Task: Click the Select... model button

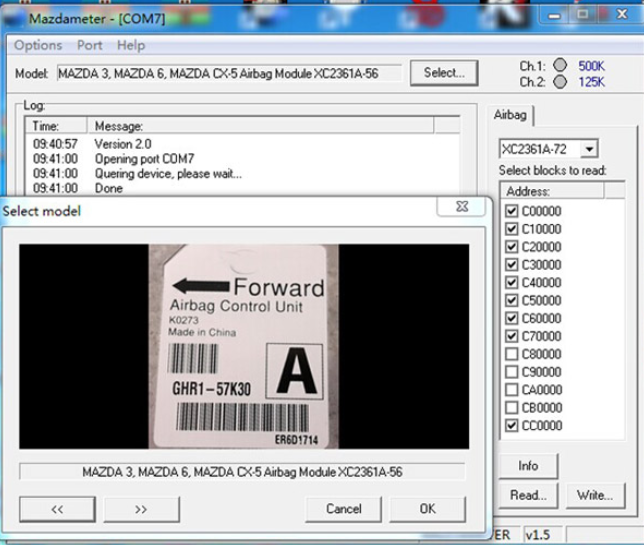Action: tap(444, 73)
